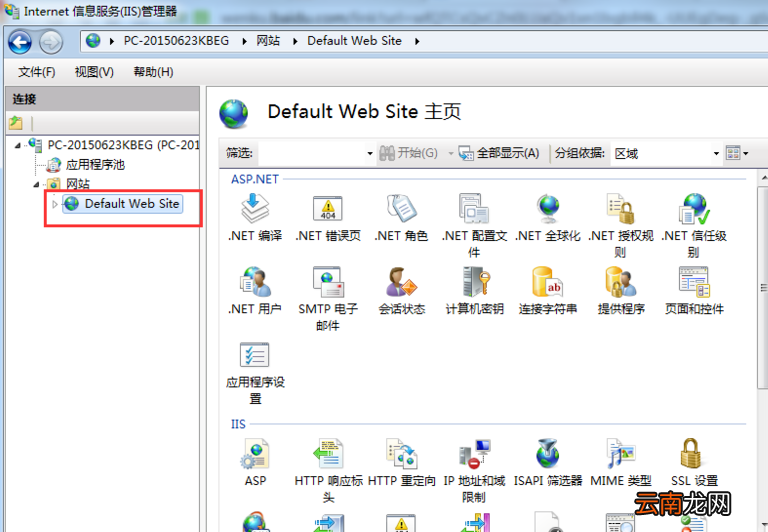Viewport: 768px width, 532px height.
Task: Select the PC-20150623KBEG server tree node
Action: pos(123,145)
